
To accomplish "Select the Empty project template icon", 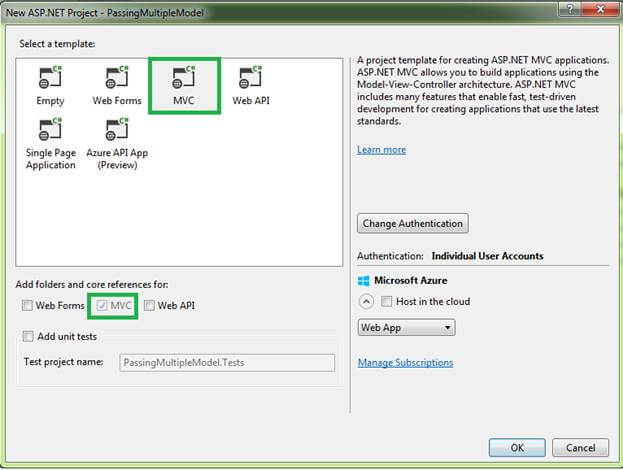I will (50, 77).
